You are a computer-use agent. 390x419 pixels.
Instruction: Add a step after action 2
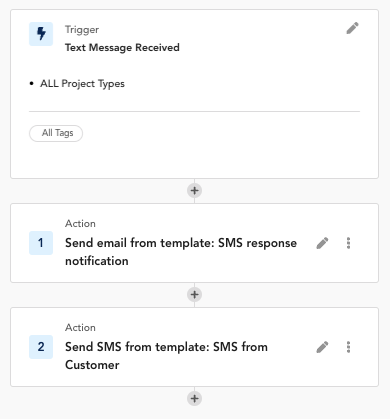coord(194,399)
